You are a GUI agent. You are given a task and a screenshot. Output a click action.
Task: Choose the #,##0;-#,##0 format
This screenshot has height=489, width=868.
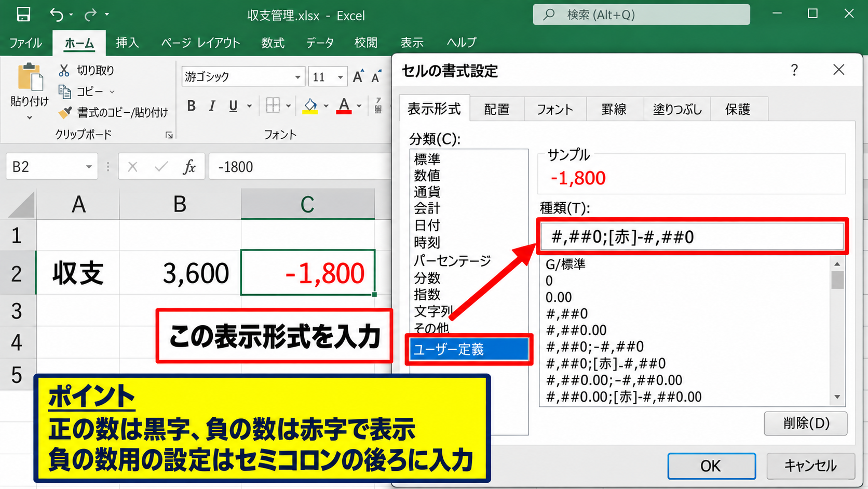click(595, 347)
